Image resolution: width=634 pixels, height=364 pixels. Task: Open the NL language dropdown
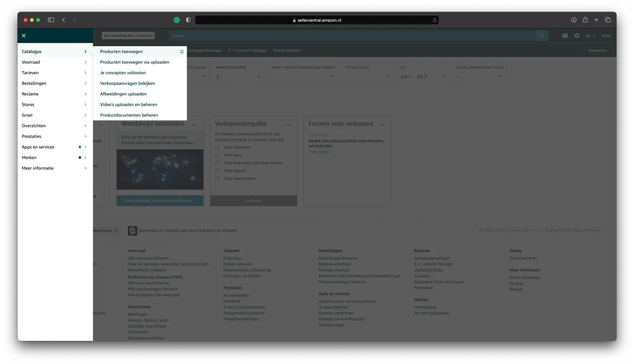tap(590, 35)
